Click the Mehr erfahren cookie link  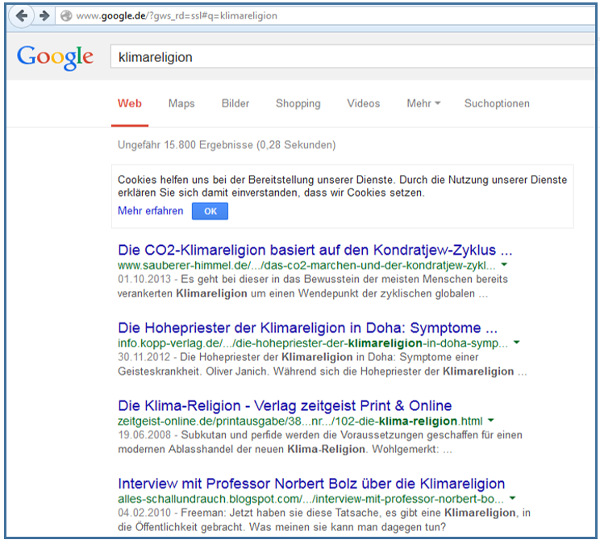[150, 211]
